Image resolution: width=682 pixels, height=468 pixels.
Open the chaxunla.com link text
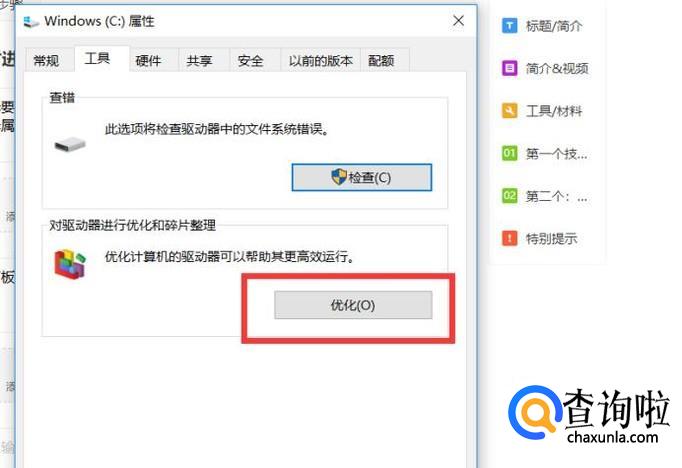tap(612, 436)
